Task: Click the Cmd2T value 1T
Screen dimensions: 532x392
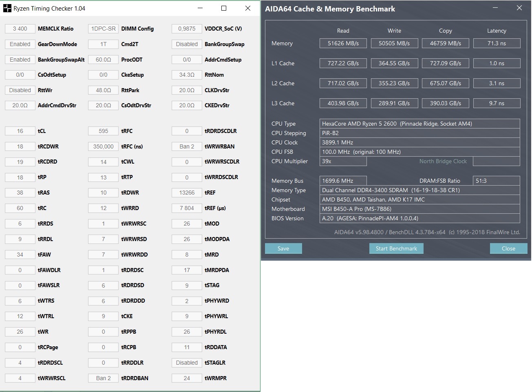Action: 103,44
